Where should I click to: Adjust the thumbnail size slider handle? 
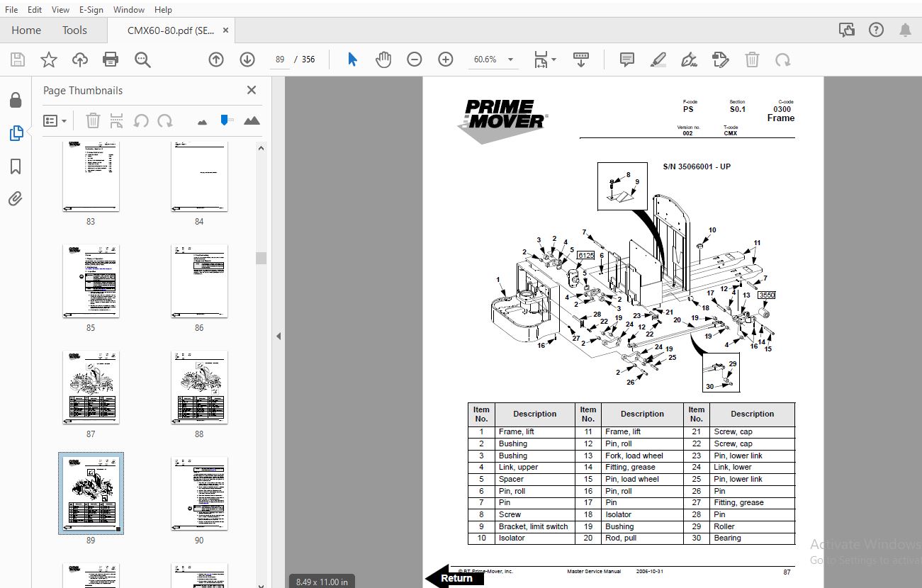click(225, 120)
